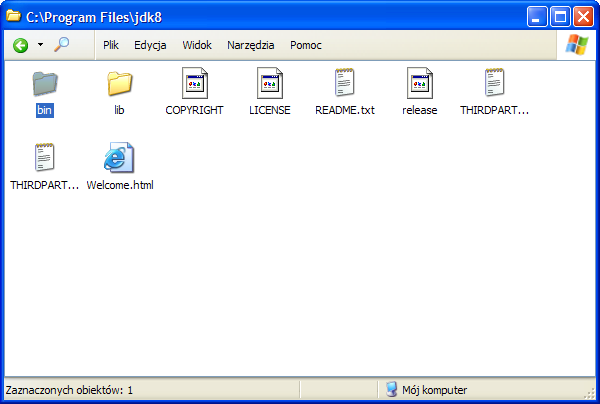
Task: Click the release file name
Action: (x=420, y=110)
